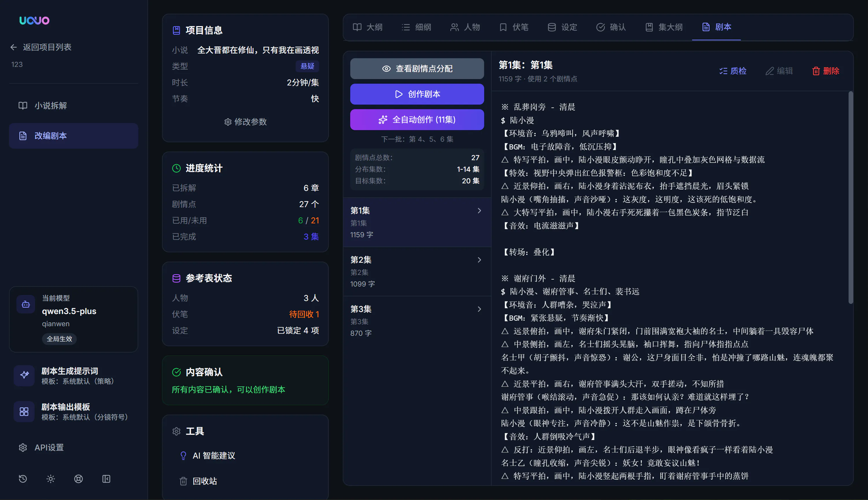The width and height of the screenshot is (868, 500).
Task: Click the grid icon for 剧本输出模板
Action: (x=24, y=411)
